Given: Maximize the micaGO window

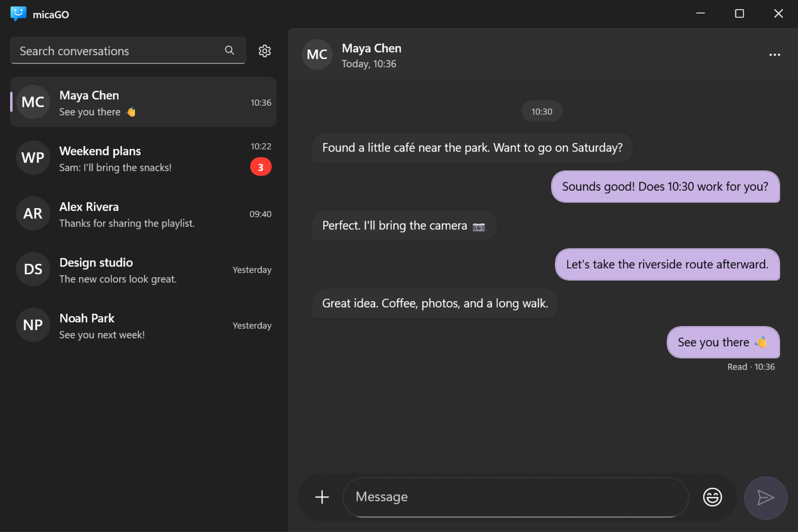Looking at the screenshot, I should pos(740,14).
